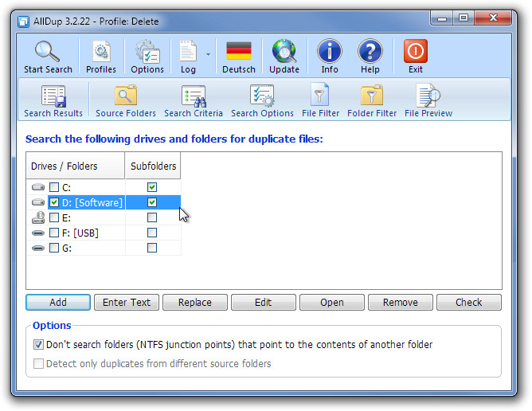This screenshot has height=411, width=532.
Task: Click the Subfolders column header
Action: (x=153, y=166)
